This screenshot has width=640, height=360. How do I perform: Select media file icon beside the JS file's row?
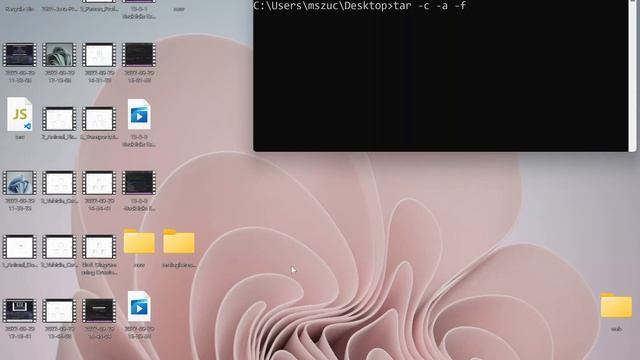(139, 115)
